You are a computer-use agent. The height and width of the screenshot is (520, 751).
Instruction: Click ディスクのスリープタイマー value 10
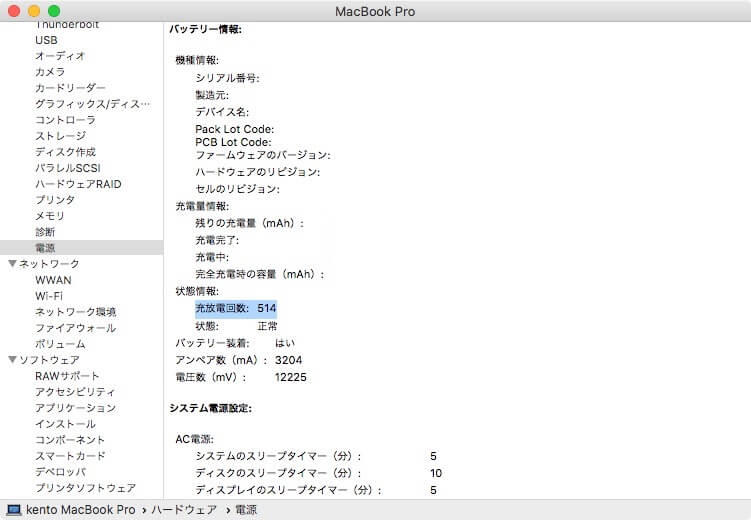[x=436, y=473]
